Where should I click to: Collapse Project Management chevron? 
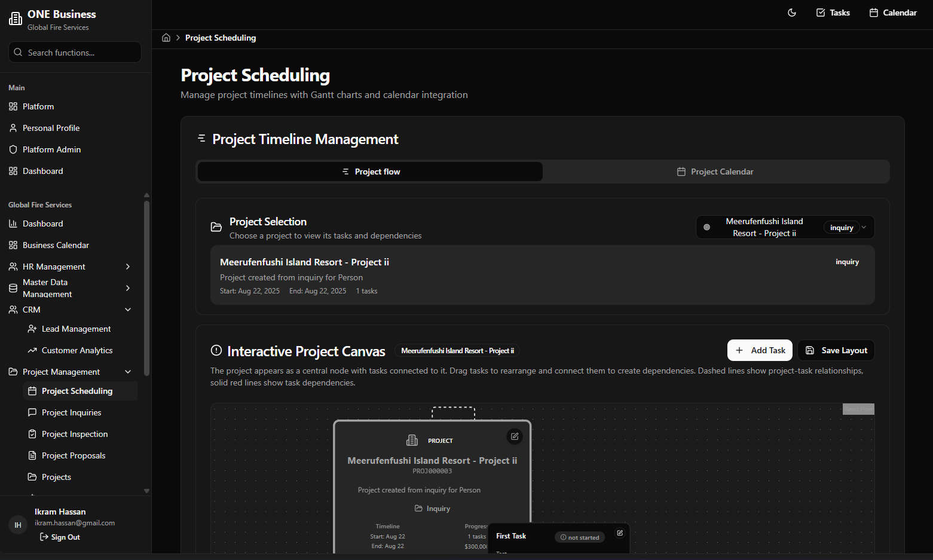(127, 372)
